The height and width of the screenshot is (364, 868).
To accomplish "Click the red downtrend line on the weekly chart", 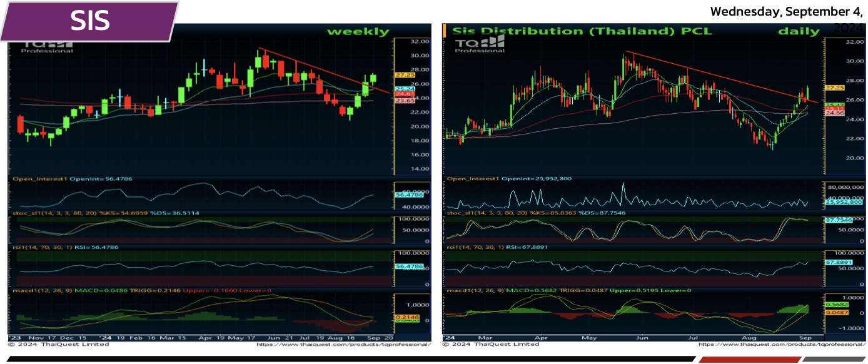I will click(325, 70).
